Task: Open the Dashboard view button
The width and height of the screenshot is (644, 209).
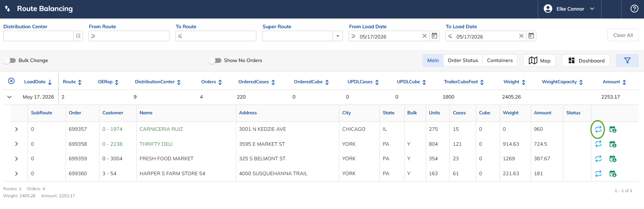Action: click(586, 60)
